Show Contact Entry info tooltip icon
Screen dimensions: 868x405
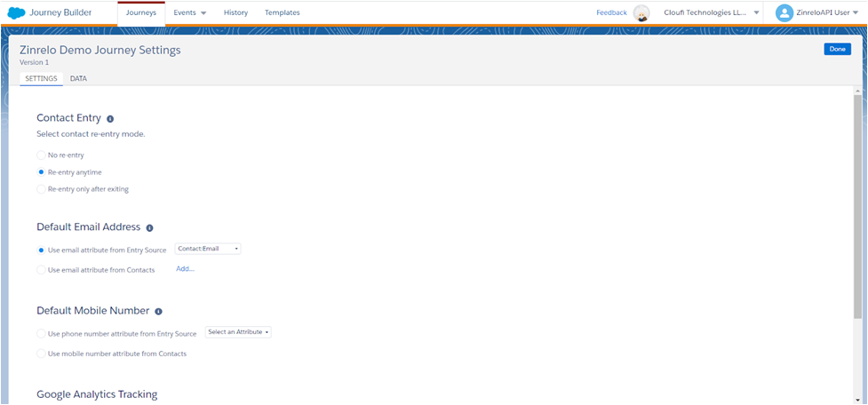110,118
